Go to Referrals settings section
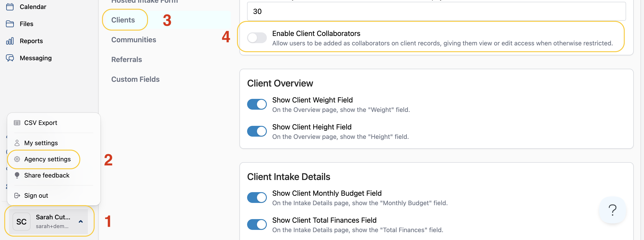The height and width of the screenshot is (240, 644). tap(126, 59)
